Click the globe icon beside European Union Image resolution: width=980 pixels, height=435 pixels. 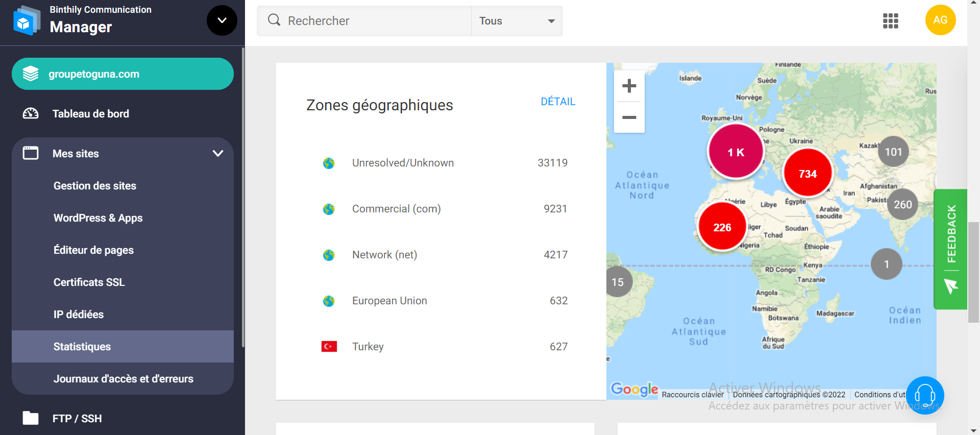tap(329, 301)
